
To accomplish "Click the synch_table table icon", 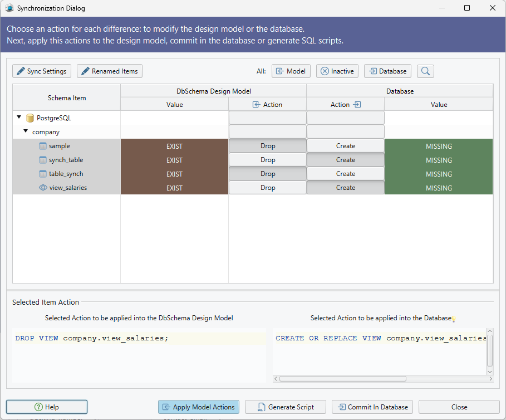I will (43, 160).
